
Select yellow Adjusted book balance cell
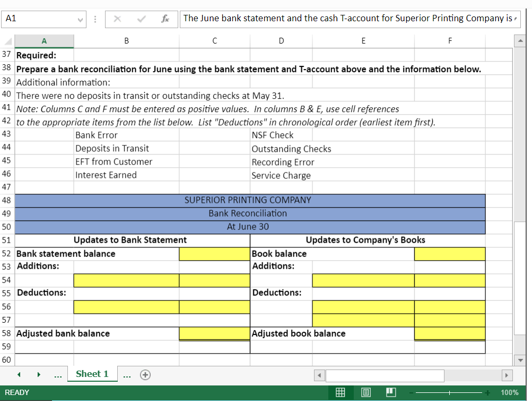pyautogui.click(x=450, y=333)
